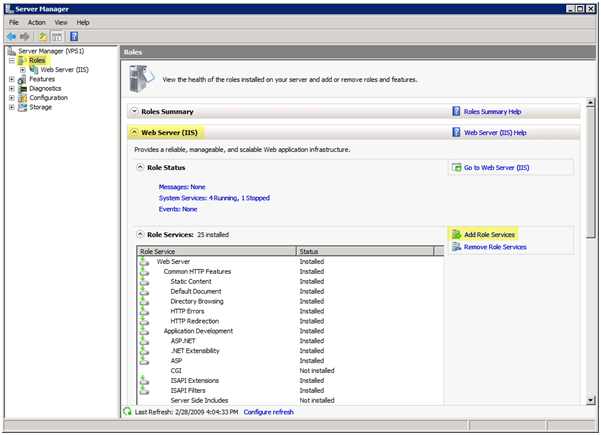
Task: Click the Go to Web Server icon
Action: pos(456,167)
